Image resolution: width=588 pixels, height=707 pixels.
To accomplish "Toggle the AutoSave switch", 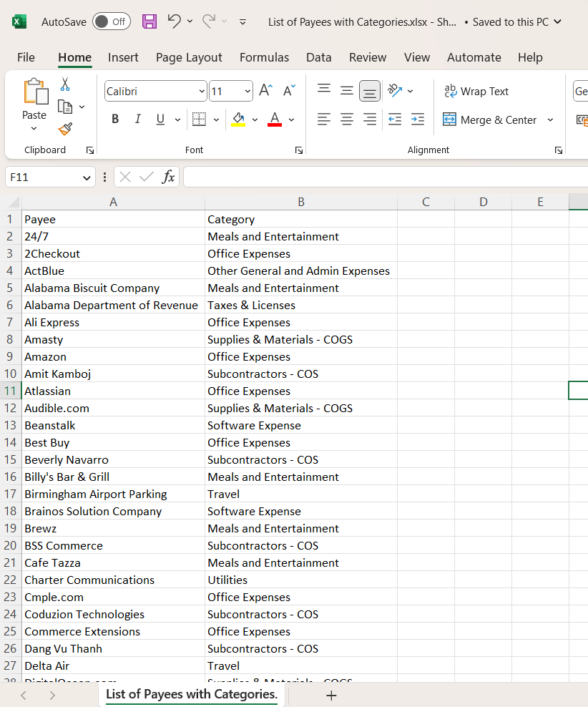I will coord(112,21).
